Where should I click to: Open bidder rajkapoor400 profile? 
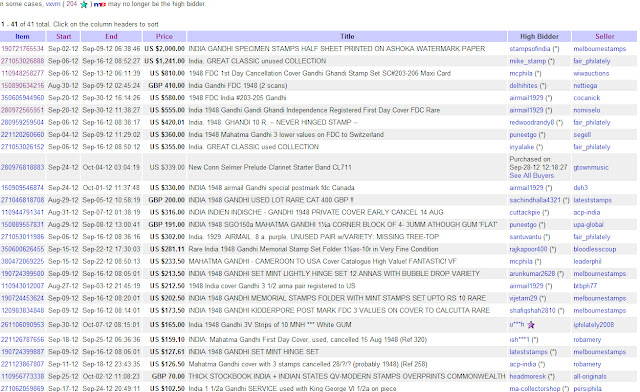pos(528,249)
